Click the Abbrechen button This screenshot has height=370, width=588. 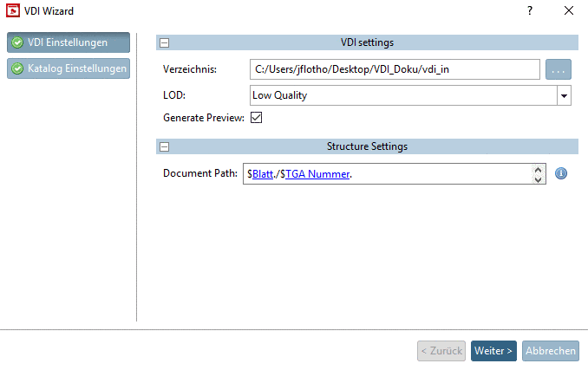point(551,351)
